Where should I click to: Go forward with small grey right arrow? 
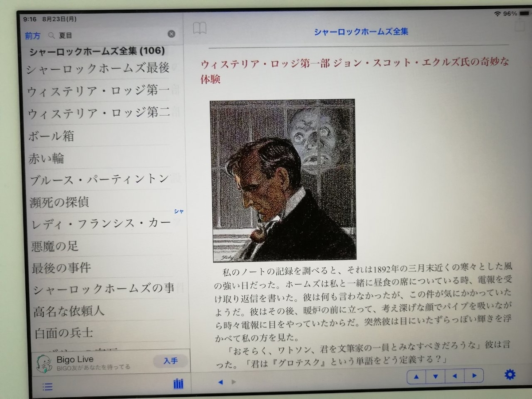tap(234, 382)
